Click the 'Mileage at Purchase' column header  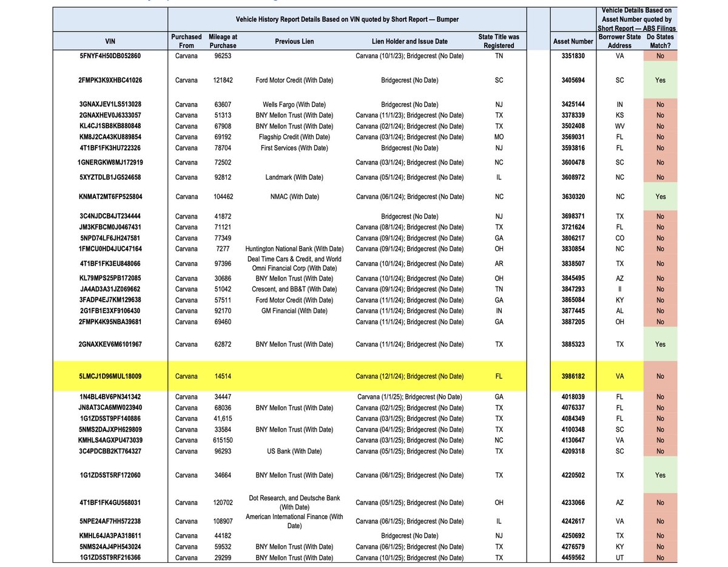point(223,41)
